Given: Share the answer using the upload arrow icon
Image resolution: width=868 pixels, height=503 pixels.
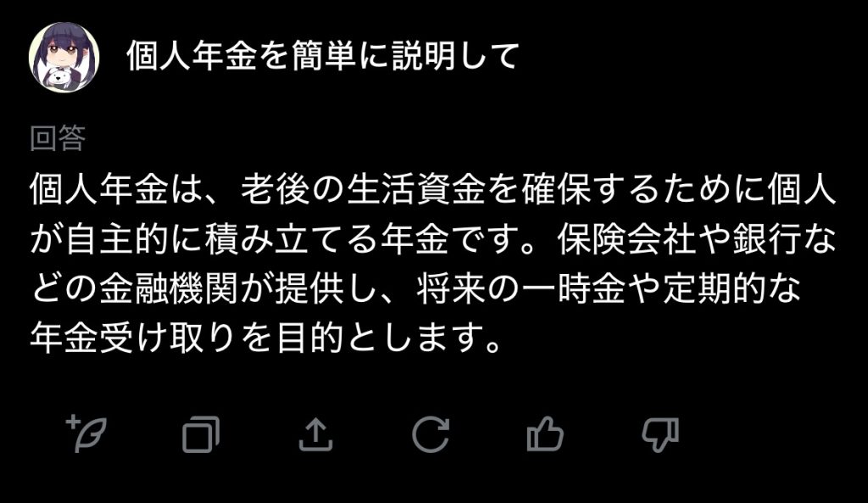Looking at the screenshot, I should coord(315,434).
